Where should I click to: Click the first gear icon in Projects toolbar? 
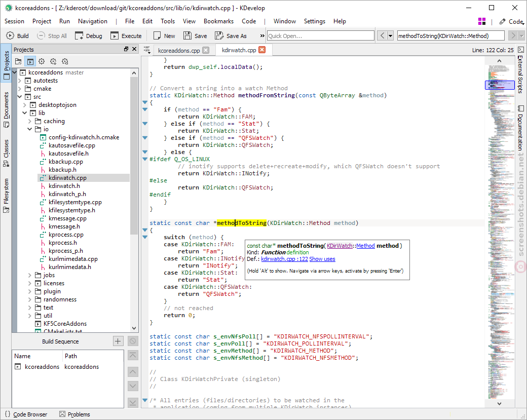point(42,61)
